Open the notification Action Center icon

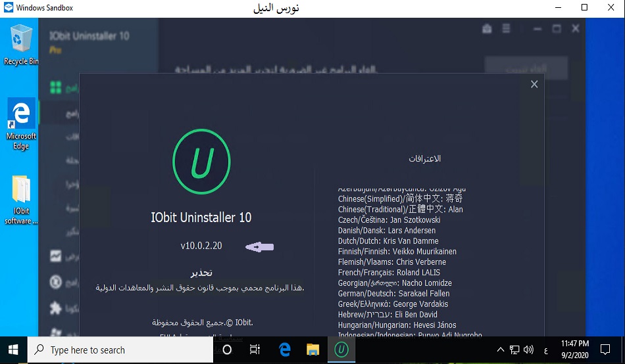(605, 350)
